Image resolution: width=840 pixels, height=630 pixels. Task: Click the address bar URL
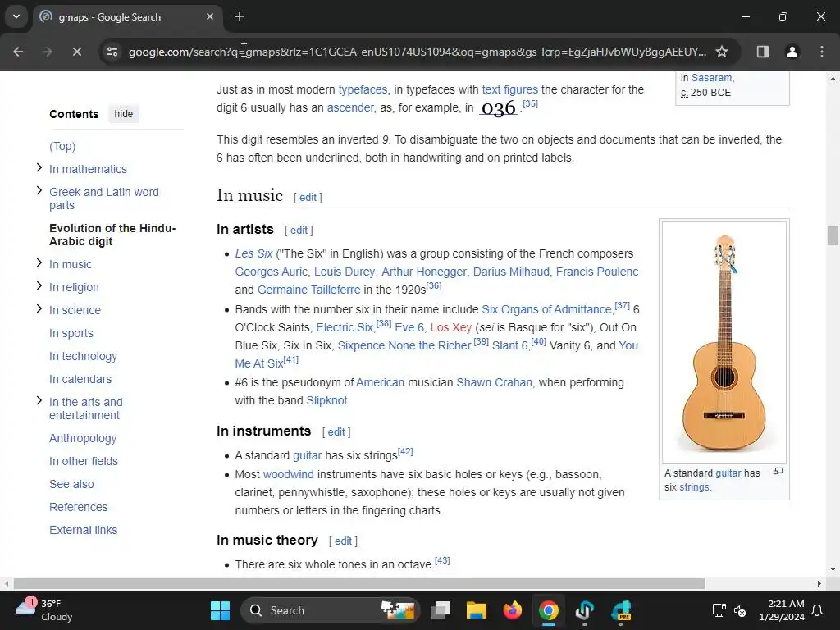click(418, 52)
